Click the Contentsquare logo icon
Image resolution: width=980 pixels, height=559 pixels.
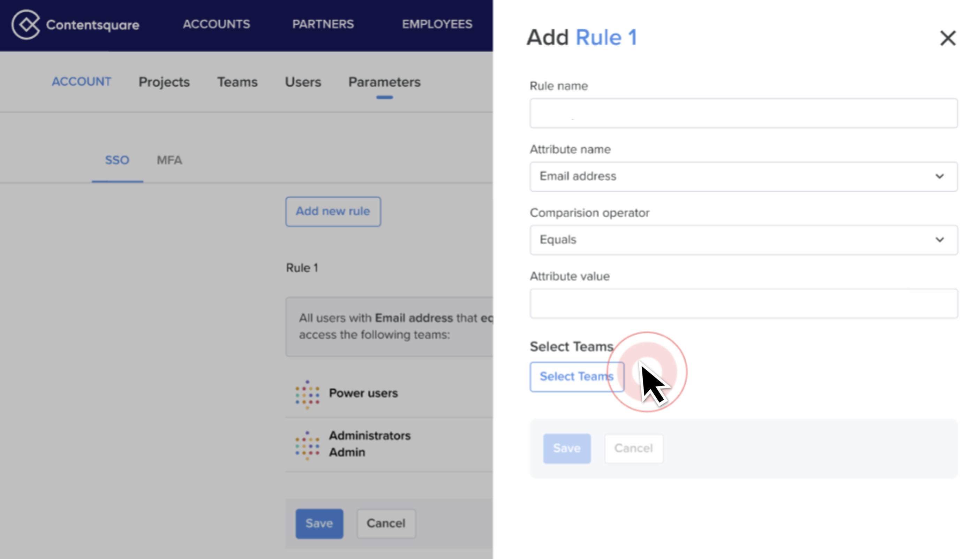26,25
